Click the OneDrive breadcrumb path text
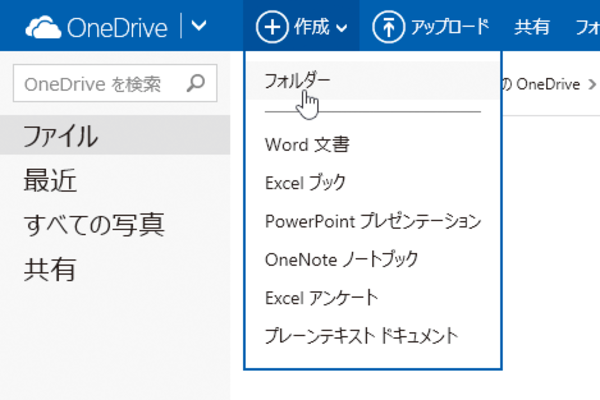This screenshot has width=600, height=400. [x=548, y=84]
